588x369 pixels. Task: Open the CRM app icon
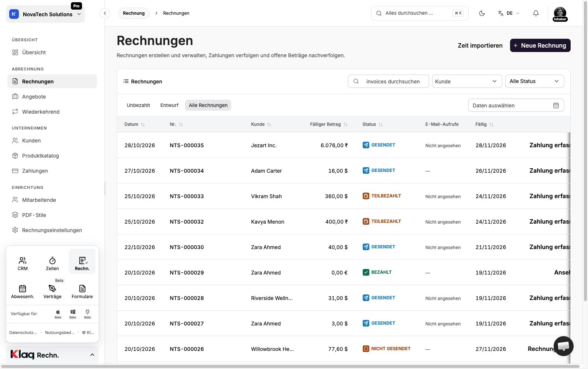23,263
